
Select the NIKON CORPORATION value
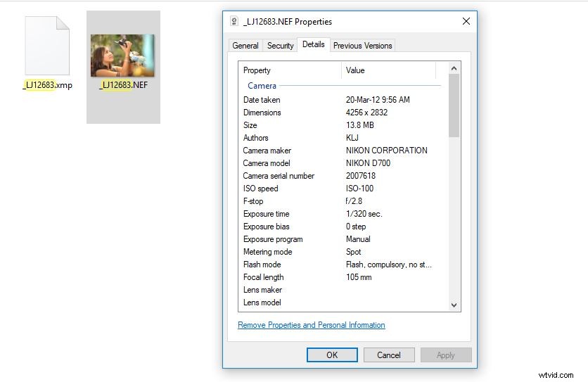[x=386, y=151]
